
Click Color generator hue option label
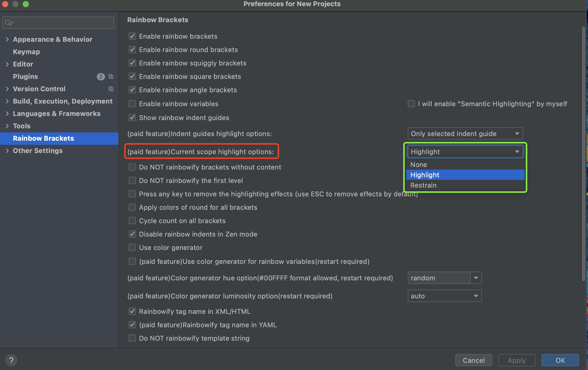[x=260, y=278]
